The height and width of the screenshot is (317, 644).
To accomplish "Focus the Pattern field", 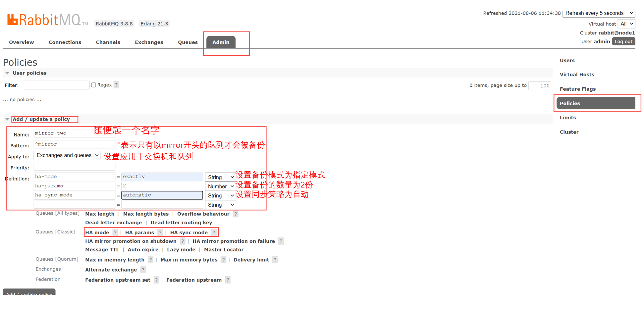I will [x=74, y=144].
